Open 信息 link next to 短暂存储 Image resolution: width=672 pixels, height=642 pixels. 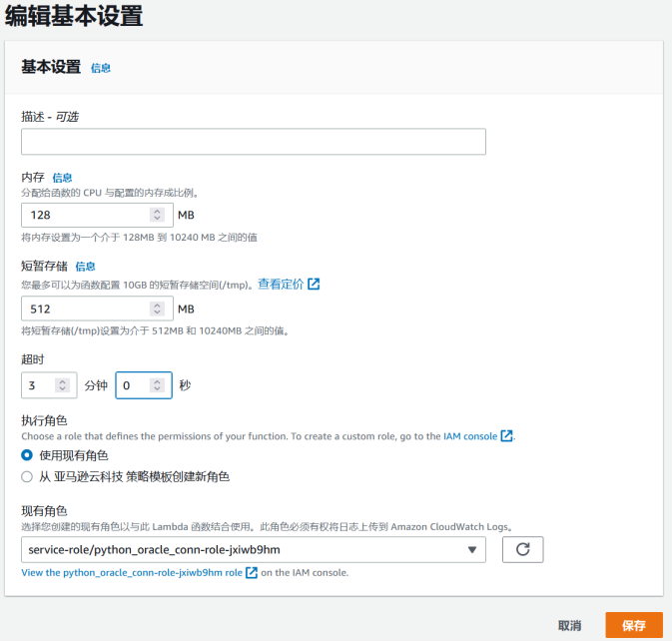point(85,267)
